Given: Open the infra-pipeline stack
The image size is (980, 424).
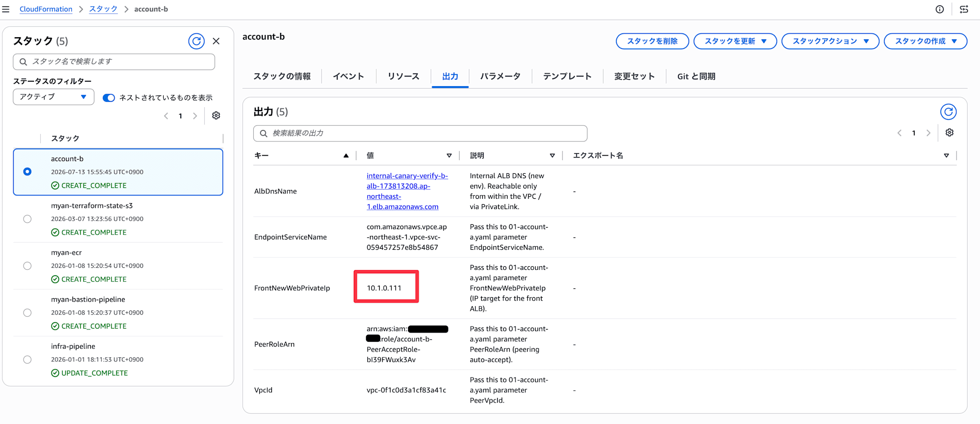Looking at the screenshot, I should coord(73,346).
